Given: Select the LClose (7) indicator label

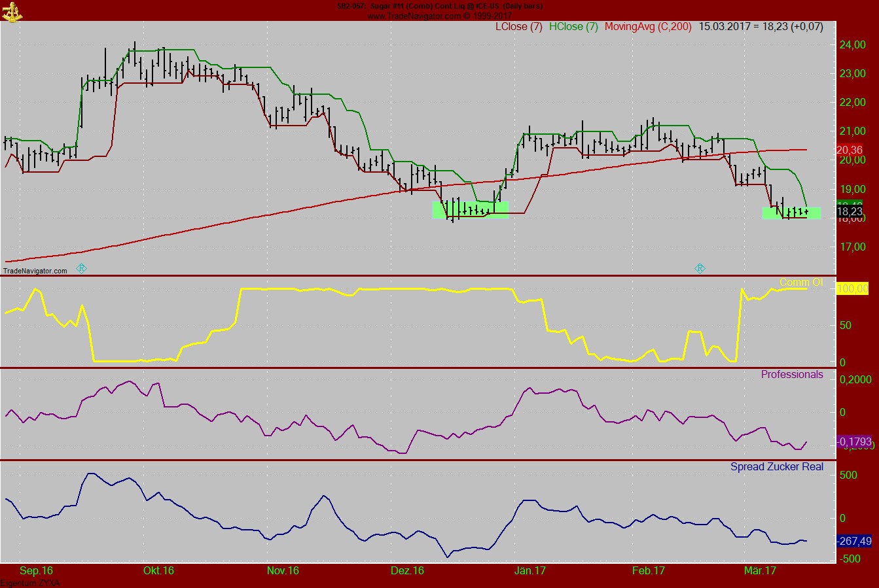Looking at the screenshot, I should pyautogui.click(x=518, y=27).
